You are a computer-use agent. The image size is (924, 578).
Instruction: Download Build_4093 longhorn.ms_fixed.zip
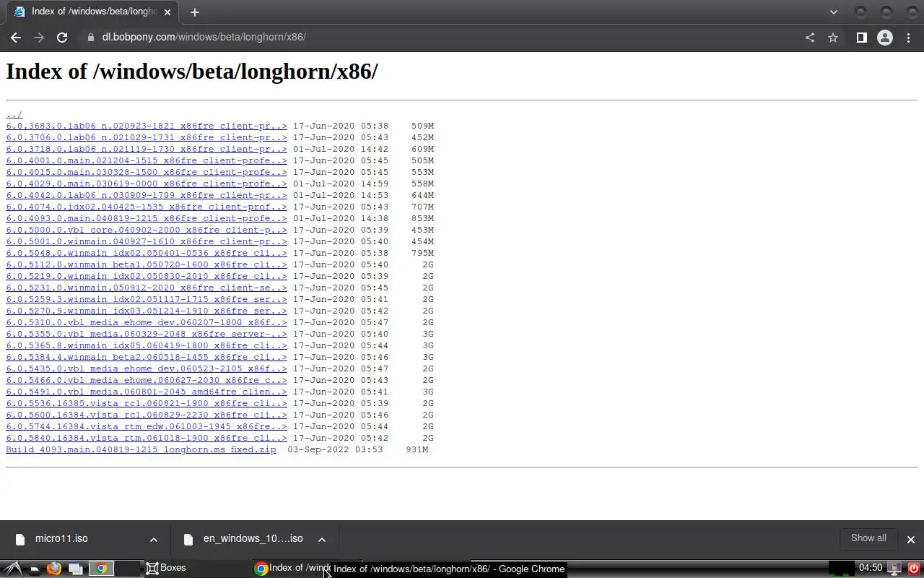tap(141, 449)
